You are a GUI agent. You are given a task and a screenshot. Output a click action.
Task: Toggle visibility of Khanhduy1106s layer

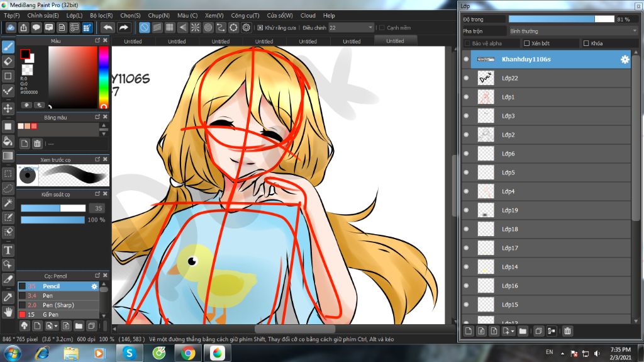click(x=466, y=59)
